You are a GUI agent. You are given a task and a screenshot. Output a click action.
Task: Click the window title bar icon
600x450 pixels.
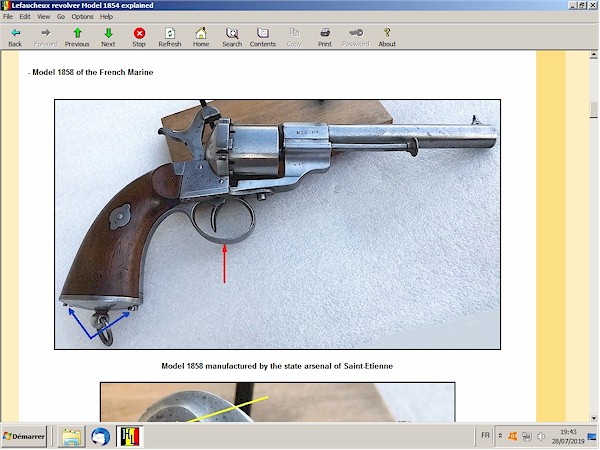point(5,5)
